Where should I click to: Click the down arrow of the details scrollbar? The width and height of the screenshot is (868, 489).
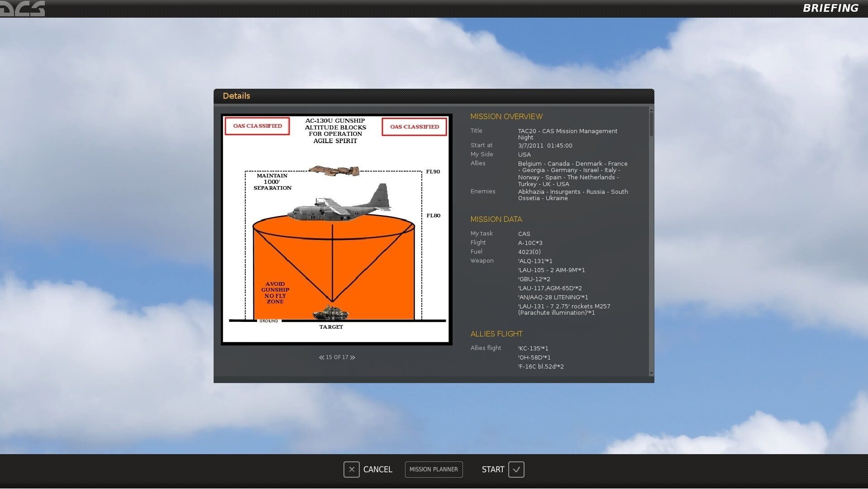click(651, 373)
